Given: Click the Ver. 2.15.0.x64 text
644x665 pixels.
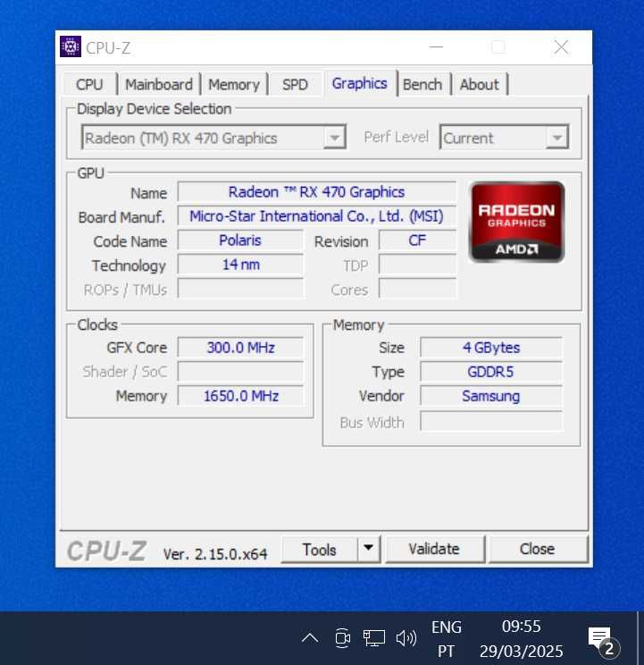Looking at the screenshot, I should click(x=215, y=553).
